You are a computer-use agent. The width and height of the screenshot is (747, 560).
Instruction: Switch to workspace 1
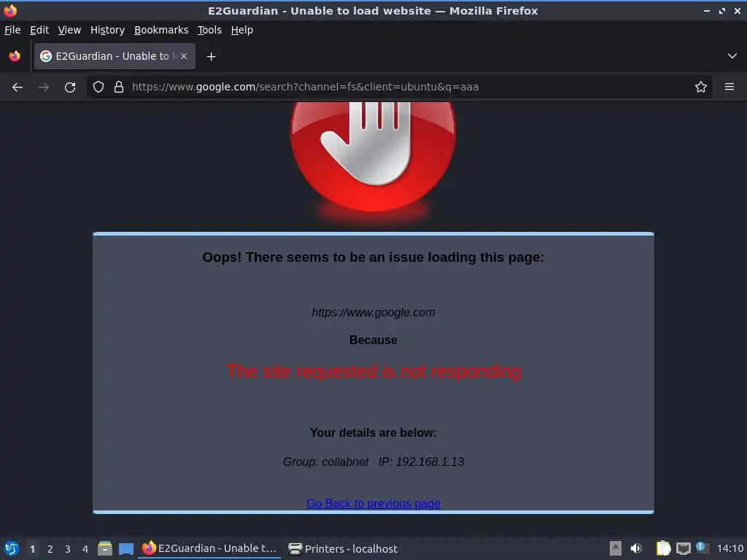coord(32,549)
